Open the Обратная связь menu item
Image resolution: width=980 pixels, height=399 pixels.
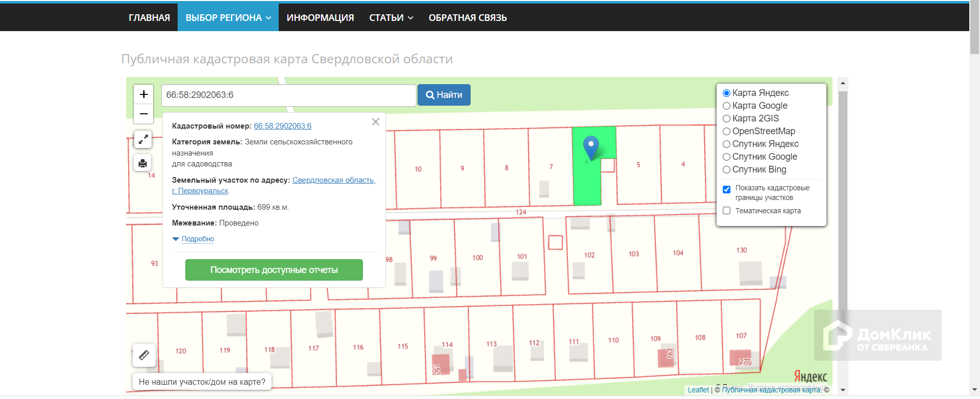click(468, 18)
